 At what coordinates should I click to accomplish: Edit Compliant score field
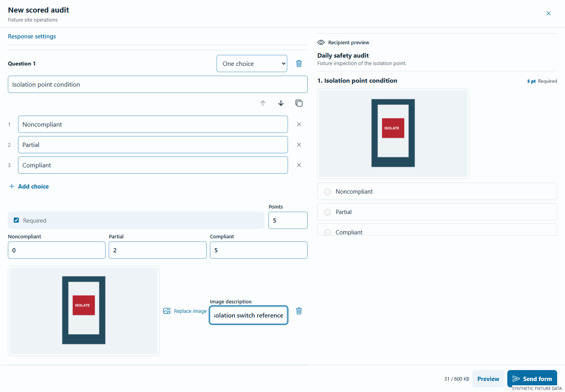point(259,250)
